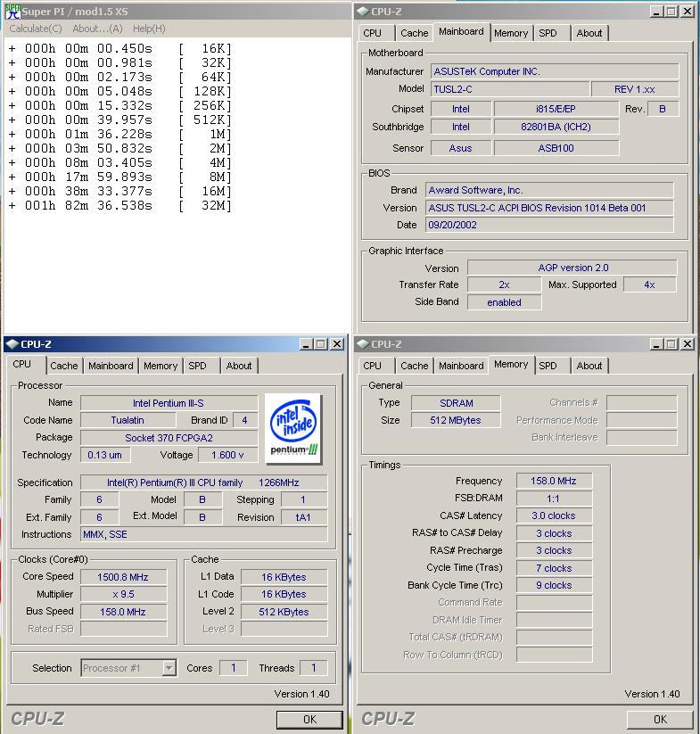
Task: Click the Level 2 512 KBytes field
Action: tap(284, 613)
